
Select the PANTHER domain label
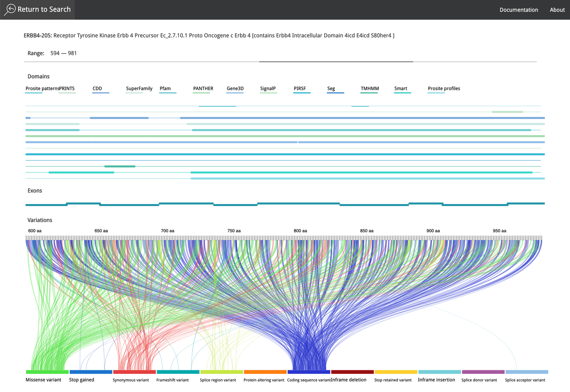point(203,89)
